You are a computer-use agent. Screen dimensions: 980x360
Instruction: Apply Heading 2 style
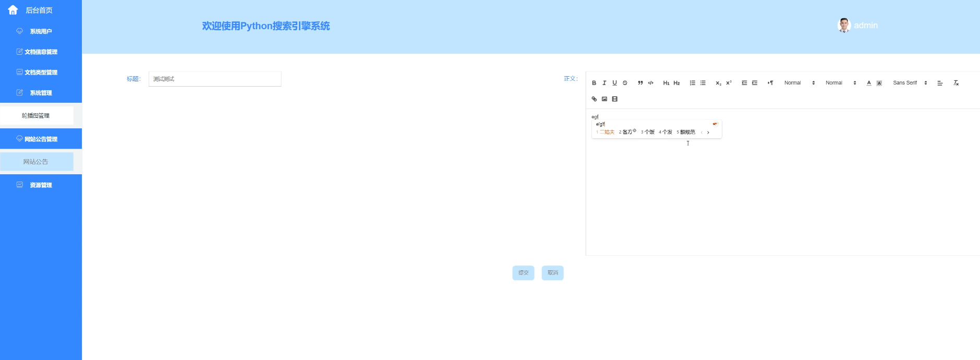coord(676,83)
